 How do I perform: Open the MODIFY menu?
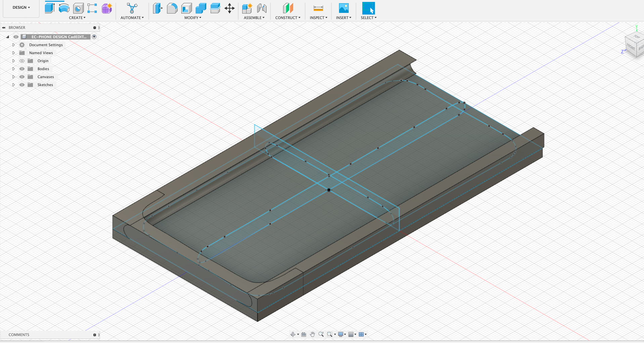point(193,18)
